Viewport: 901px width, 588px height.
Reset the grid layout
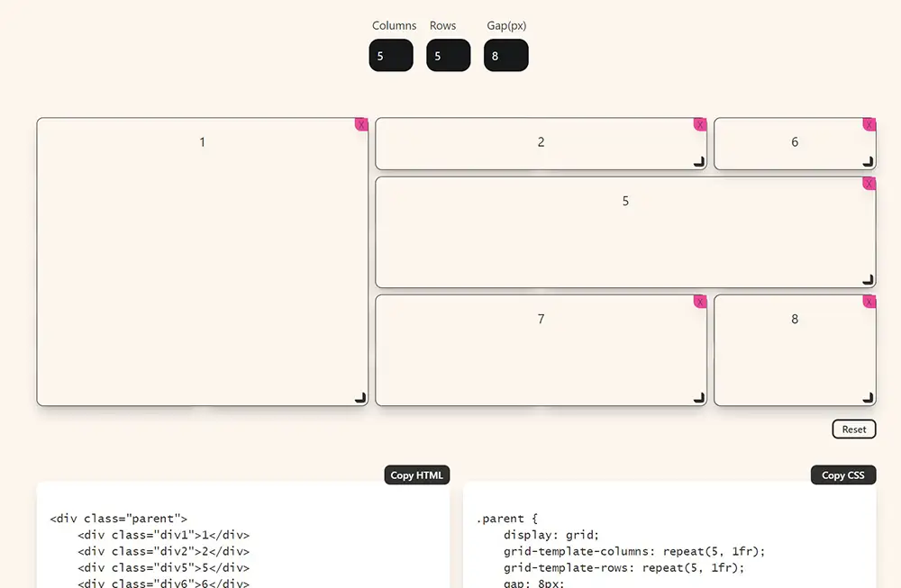[854, 429]
